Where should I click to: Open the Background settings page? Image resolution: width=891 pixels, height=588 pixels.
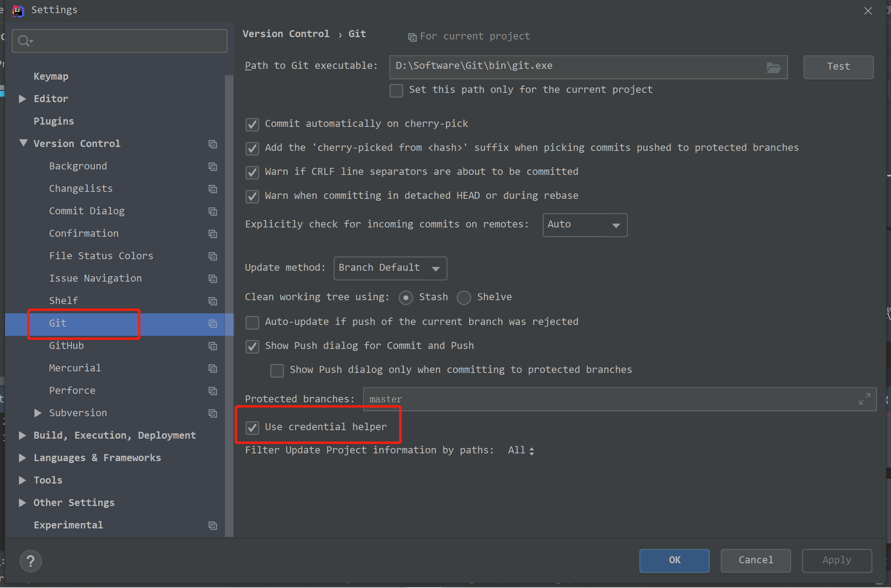click(78, 166)
